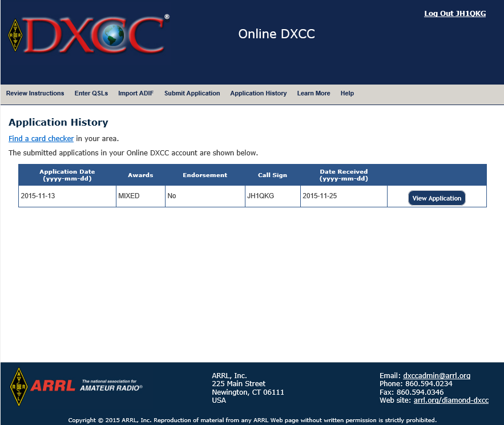
Task: Open the arrl.org/diamond-dxcc website link
Action: 451,400
